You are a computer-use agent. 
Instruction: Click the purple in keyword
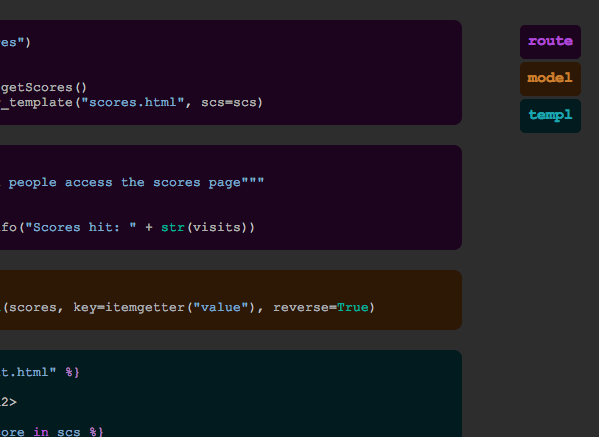pos(41,432)
